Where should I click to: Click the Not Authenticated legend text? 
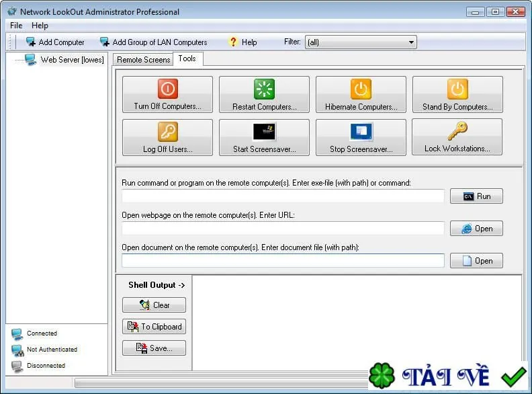click(x=52, y=349)
